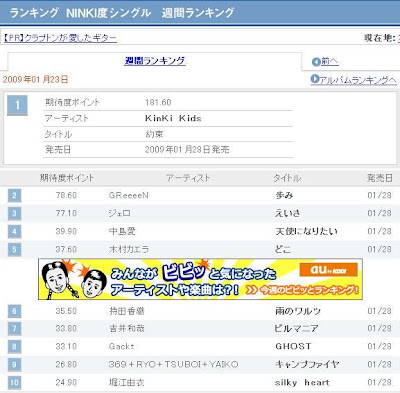The image size is (400, 393).
Task: Click the KinKi Kids artist name
Action: point(173,118)
